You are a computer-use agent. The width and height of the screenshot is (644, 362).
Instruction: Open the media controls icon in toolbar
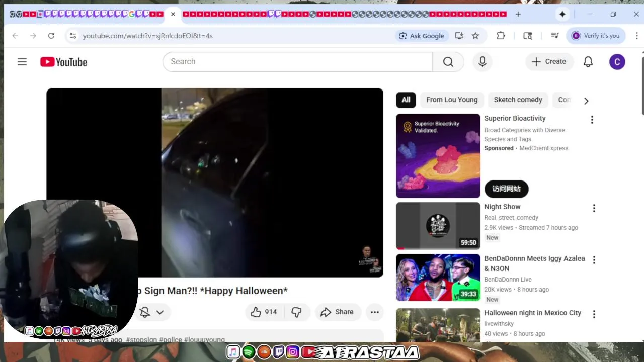(555, 36)
